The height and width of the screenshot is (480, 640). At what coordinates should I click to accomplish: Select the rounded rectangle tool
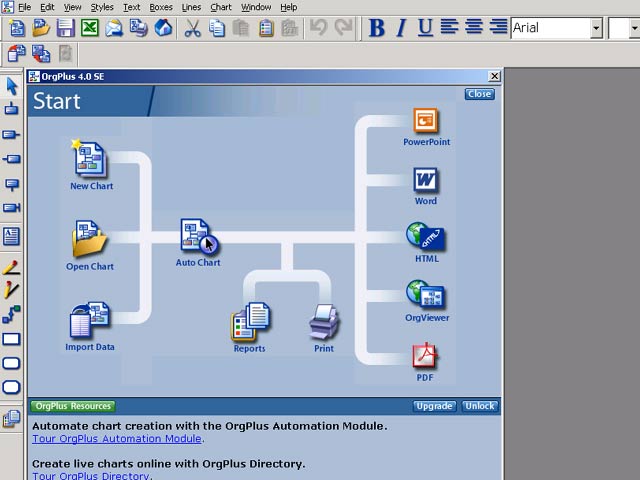[x=11, y=363]
